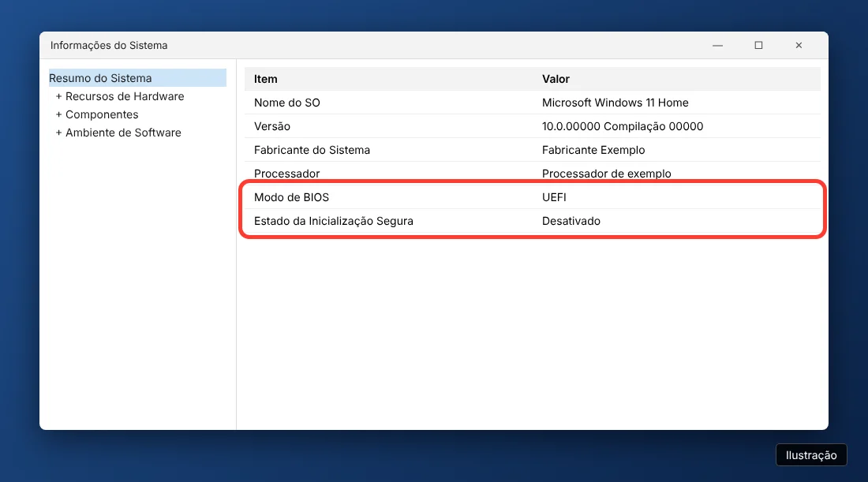Image resolution: width=868 pixels, height=482 pixels.
Task: Select Estado da Inicialização Segura row
Action: 533,221
